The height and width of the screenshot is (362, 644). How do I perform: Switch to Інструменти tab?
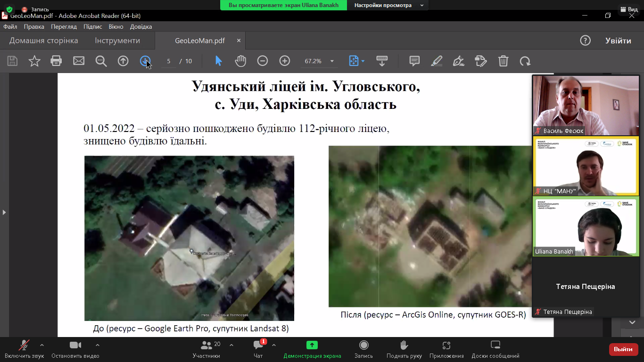point(117,41)
